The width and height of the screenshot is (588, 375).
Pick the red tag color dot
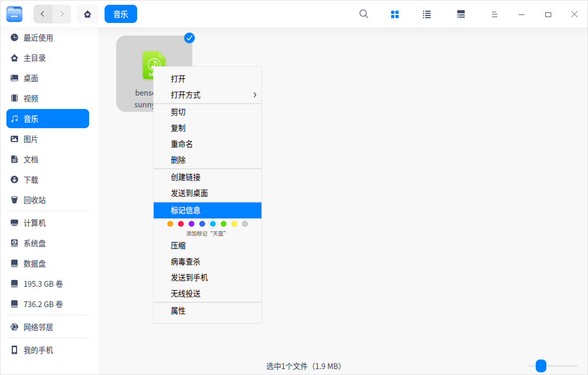point(181,224)
